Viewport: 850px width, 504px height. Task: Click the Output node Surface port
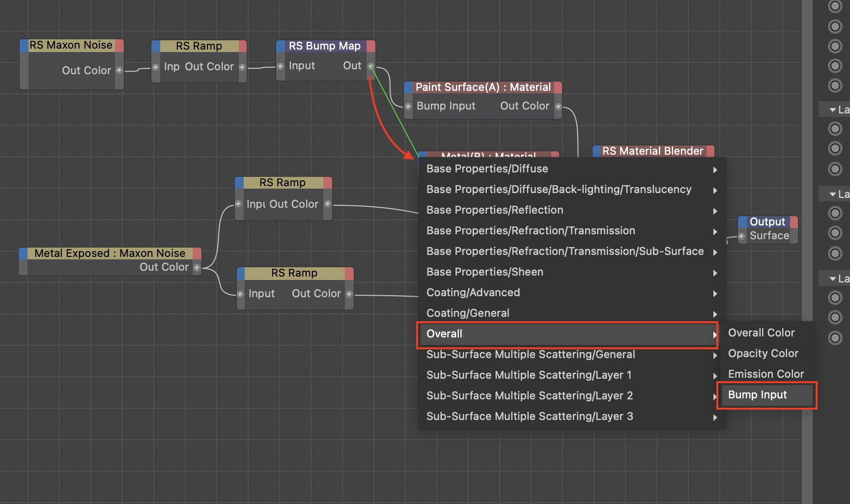pos(742,236)
